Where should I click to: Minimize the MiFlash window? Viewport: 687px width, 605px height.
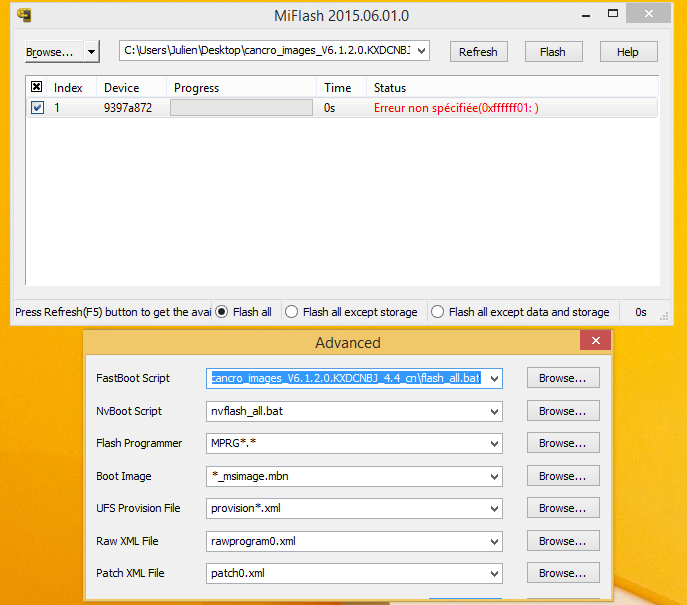click(586, 14)
